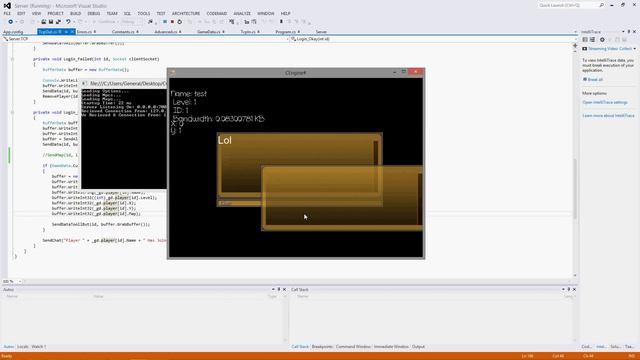The image size is (640, 360).
Task: Click the Quick Launch magnifier icon
Action: point(602,6)
